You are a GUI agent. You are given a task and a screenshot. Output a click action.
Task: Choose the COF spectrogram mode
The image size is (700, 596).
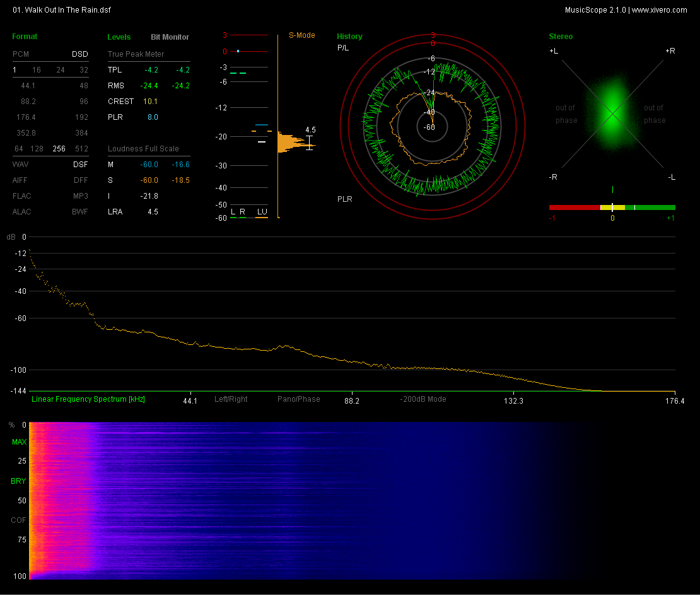pos(18,520)
